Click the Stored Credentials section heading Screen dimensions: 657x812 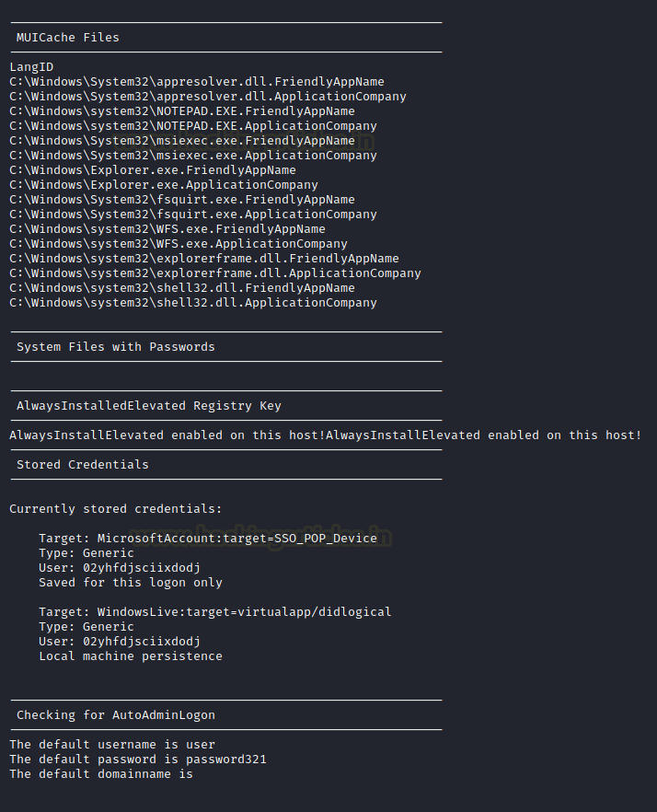tap(83, 465)
